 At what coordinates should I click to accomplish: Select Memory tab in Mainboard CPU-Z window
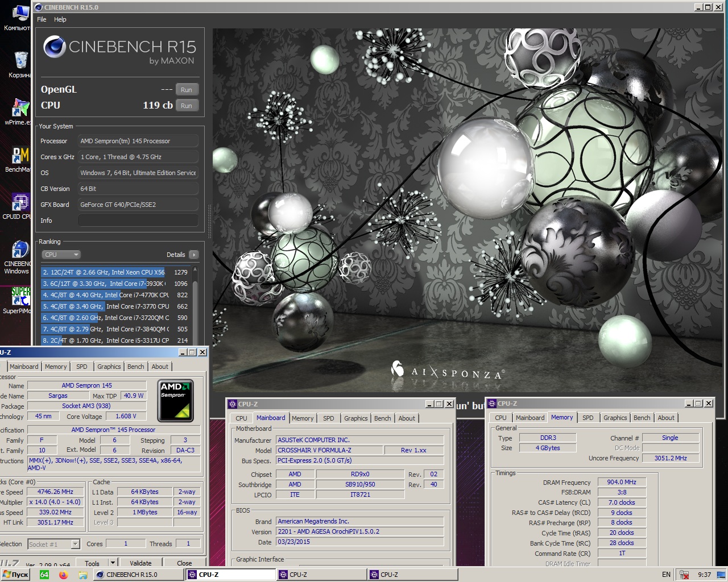303,418
